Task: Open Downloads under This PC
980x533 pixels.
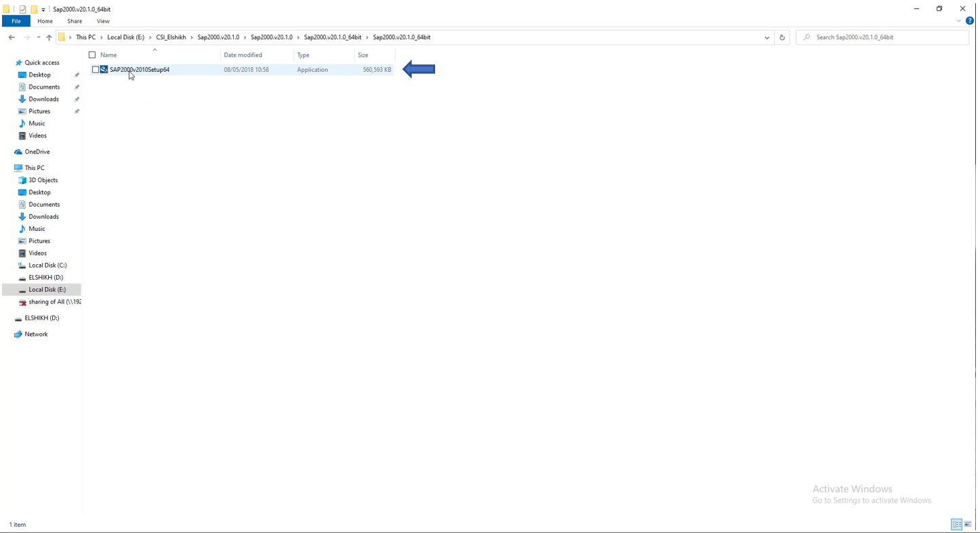Action: (x=43, y=217)
